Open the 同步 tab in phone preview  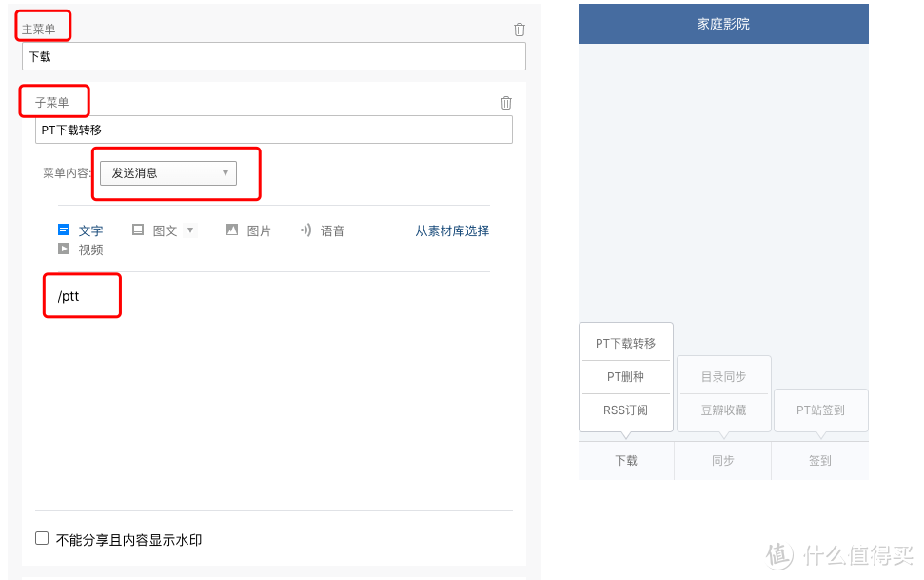click(723, 460)
